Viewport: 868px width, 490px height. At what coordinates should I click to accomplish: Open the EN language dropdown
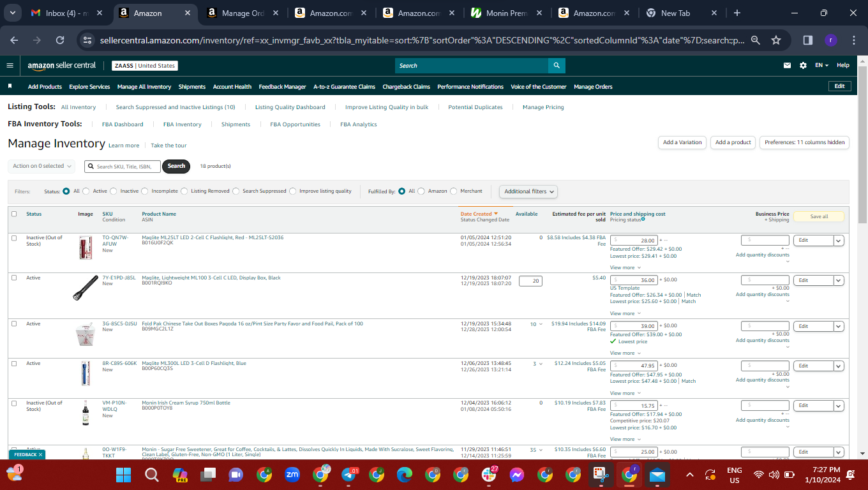[x=822, y=65]
